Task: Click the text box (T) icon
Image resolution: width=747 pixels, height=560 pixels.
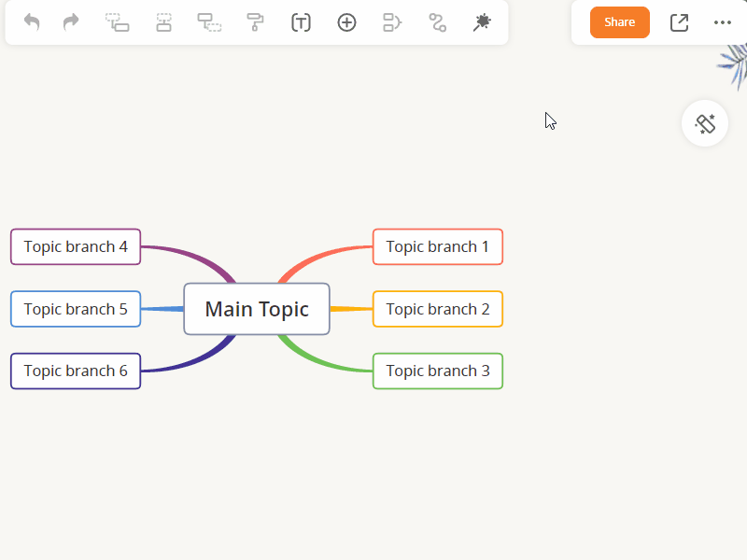Action: [301, 22]
